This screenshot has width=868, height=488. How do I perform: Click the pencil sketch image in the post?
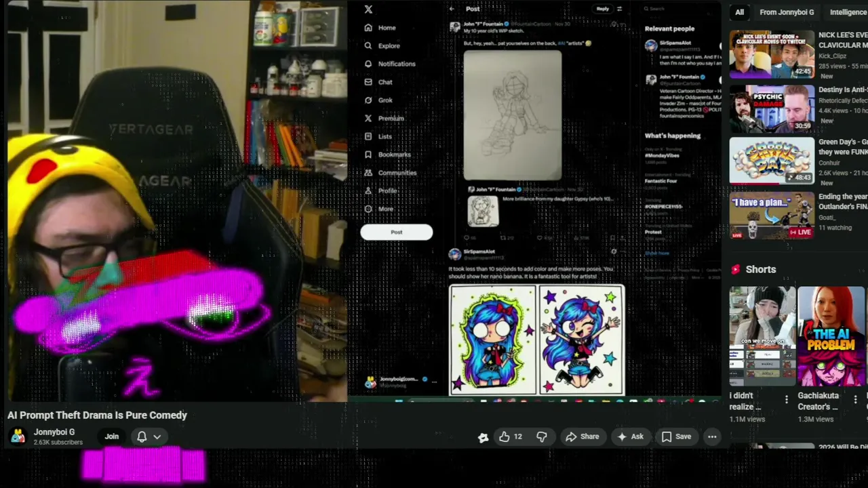point(513,115)
